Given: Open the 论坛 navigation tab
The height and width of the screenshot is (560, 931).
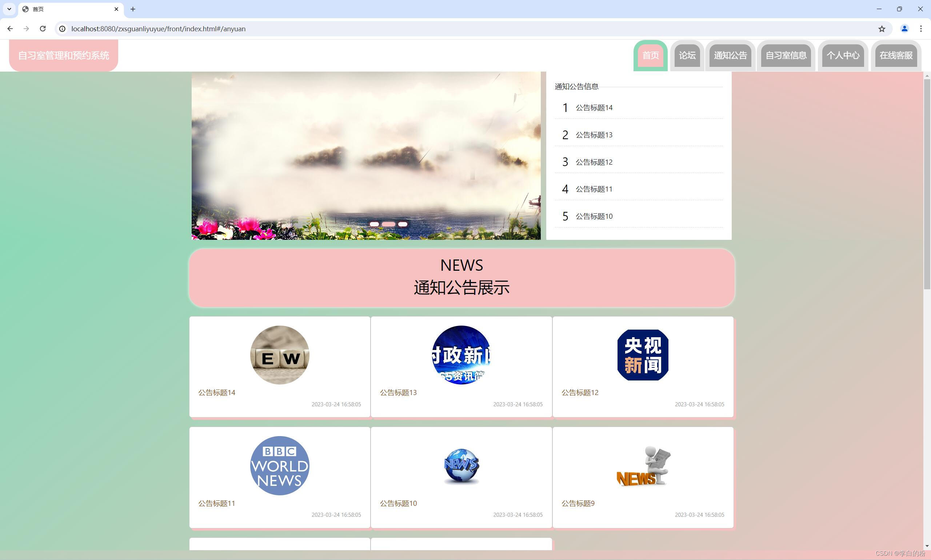Looking at the screenshot, I should [x=687, y=56].
